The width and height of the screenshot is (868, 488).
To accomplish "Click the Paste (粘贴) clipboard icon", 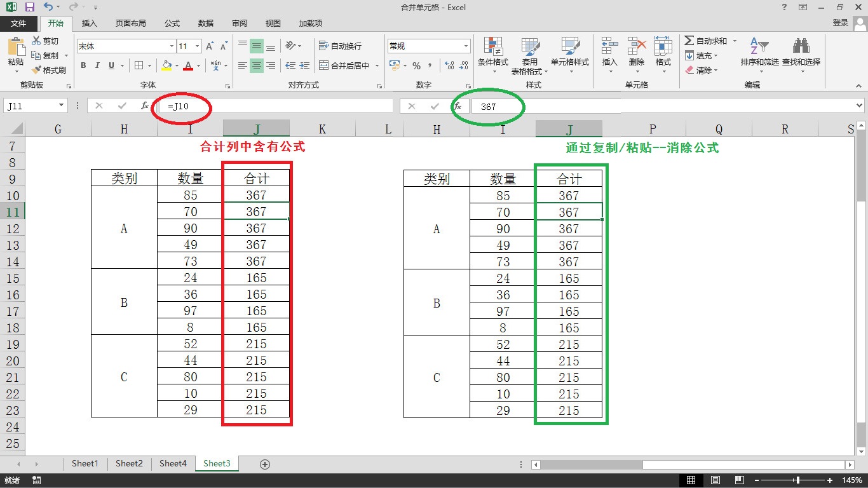I will click(x=15, y=47).
